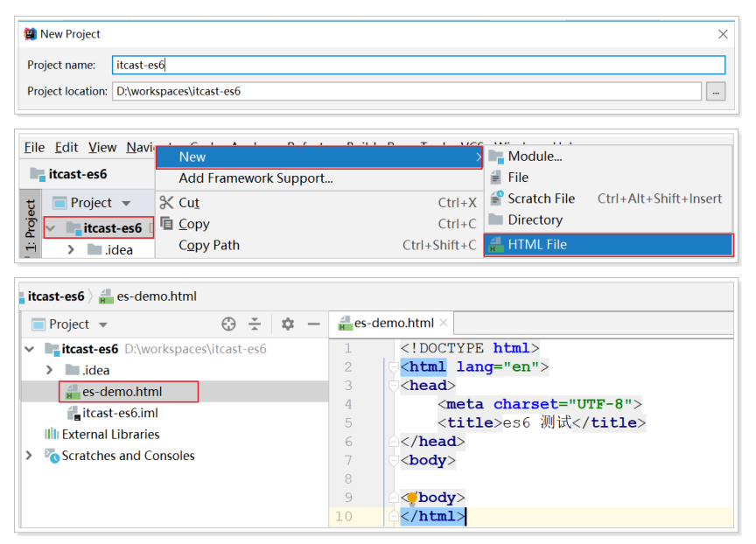Choose Add Framework Support... entry

256,178
